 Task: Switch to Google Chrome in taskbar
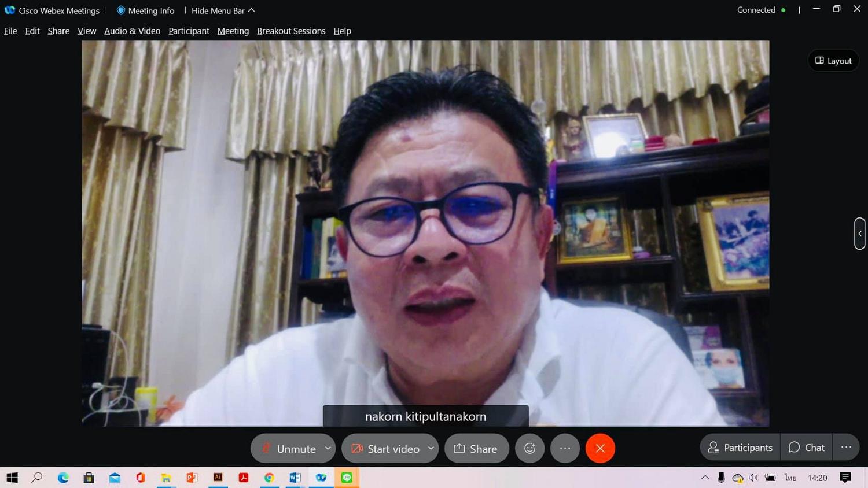pyautogui.click(x=269, y=478)
